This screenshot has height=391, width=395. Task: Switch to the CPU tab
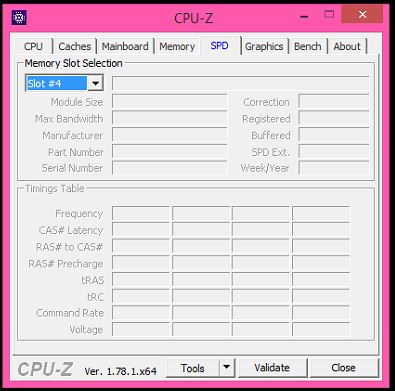click(33, 46)
